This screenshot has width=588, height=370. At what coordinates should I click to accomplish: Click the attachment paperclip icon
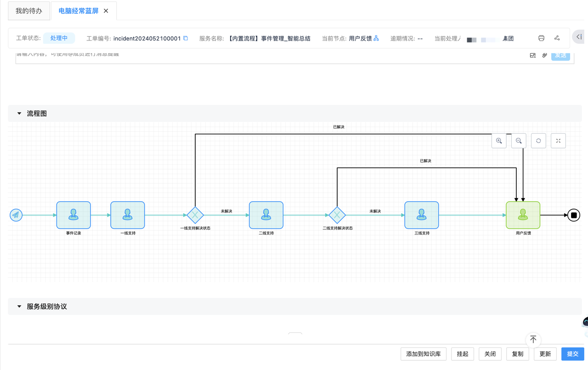click(544, 55)
